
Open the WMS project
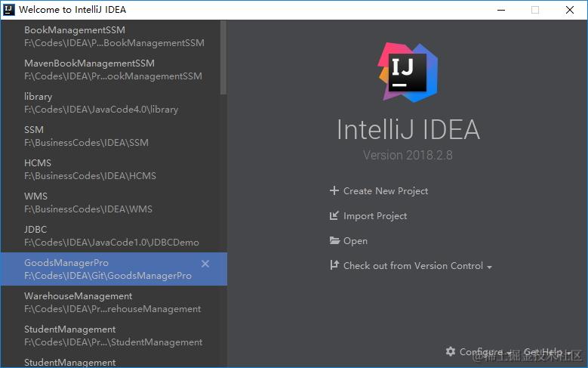[x=114, y=203]
